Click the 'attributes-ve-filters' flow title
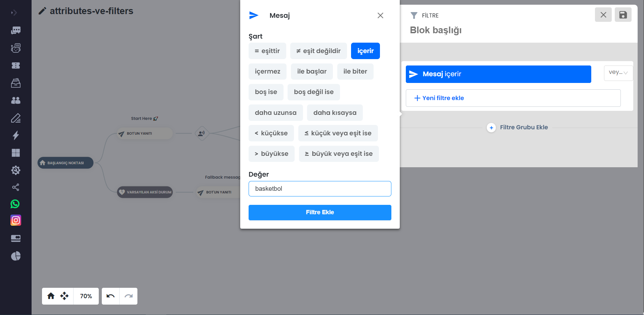 pos(91,11)
